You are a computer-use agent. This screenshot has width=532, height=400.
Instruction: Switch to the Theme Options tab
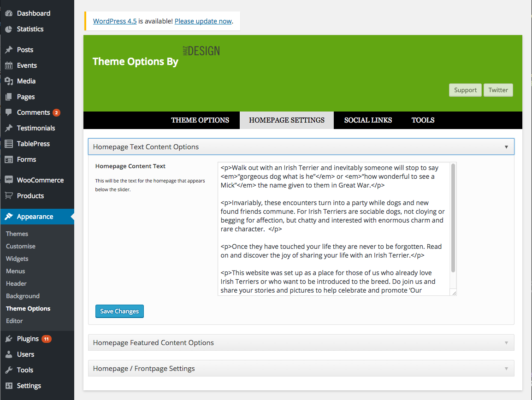click(200, 120)
